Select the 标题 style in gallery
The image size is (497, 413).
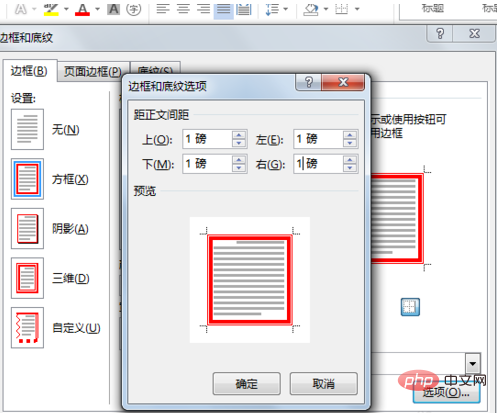pos(433,8)
